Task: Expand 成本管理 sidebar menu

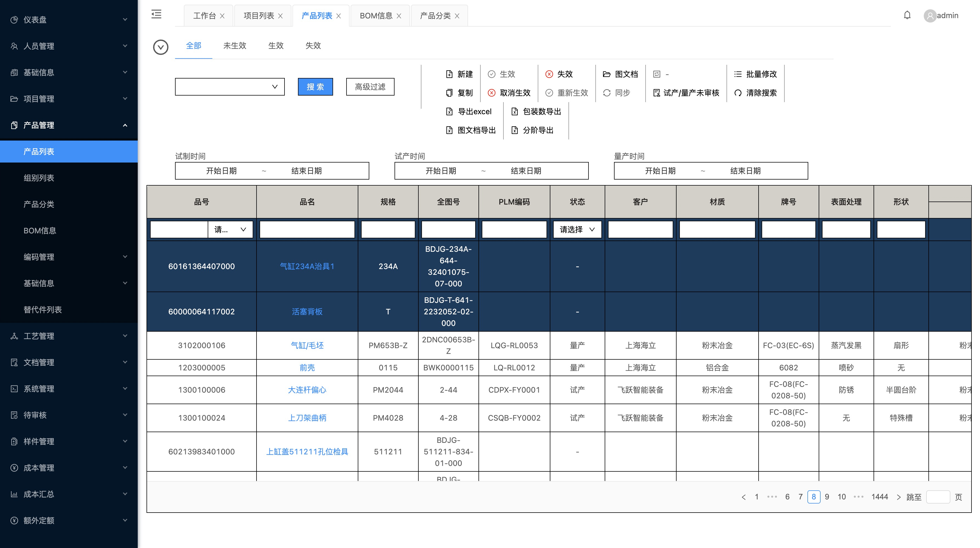Action: coord(69,468)
